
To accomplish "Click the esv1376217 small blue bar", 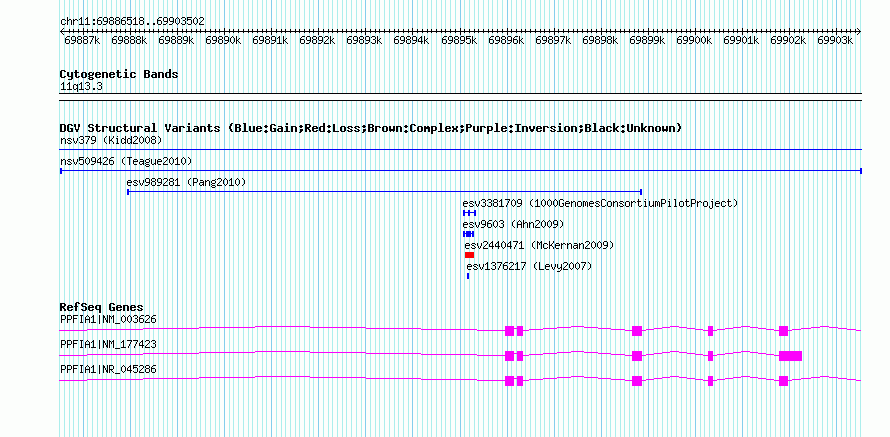I will coord(468,276).
